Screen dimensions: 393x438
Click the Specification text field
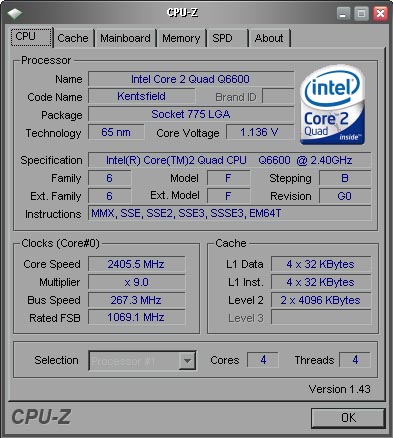tap(230, 160)
